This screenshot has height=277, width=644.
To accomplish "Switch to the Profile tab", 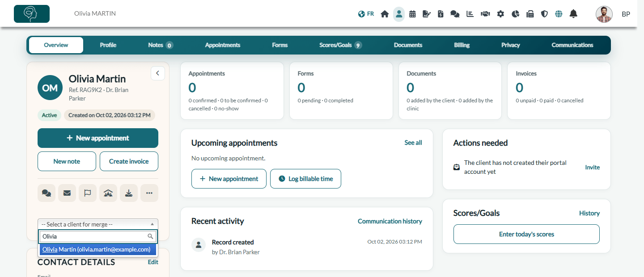I will click(108, 45).
